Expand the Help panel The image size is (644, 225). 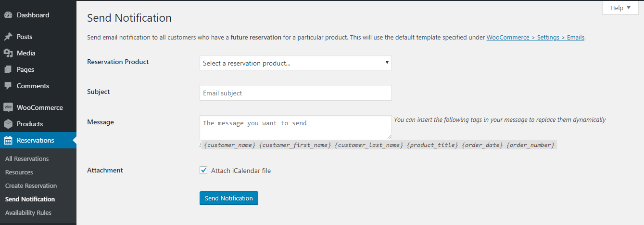pyautogui.click(x=620, y=8)
